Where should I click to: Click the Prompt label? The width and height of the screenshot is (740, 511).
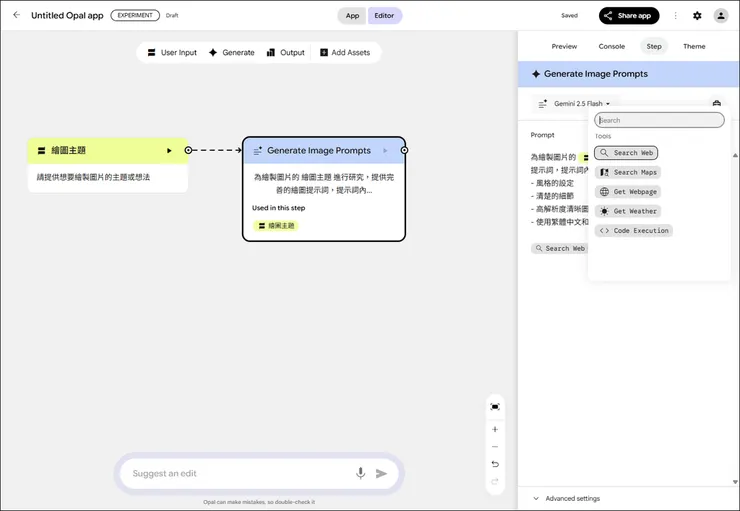click(x=542, y=135)
